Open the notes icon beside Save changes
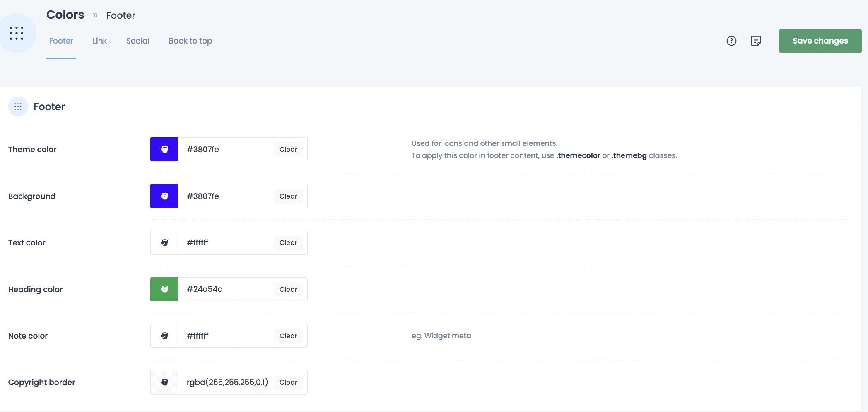This screenshot has height=412, width=868. 756,41
